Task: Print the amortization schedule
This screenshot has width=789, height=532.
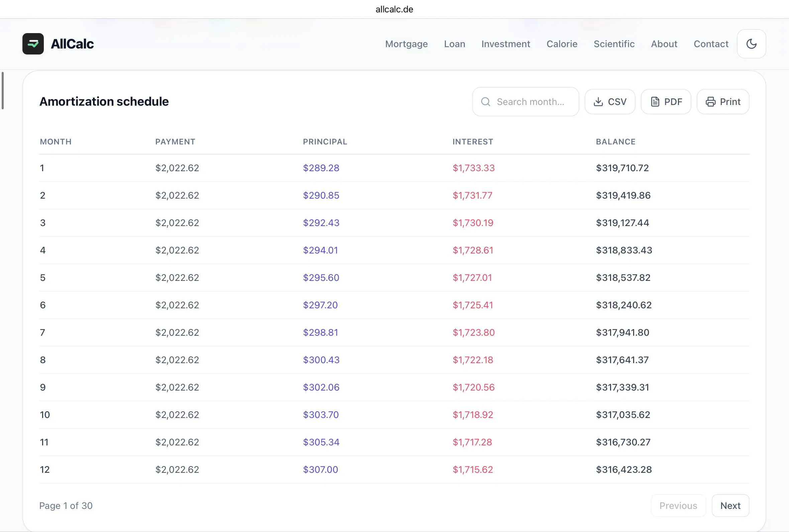Action: pyautogui.click(x=723, y=102)
